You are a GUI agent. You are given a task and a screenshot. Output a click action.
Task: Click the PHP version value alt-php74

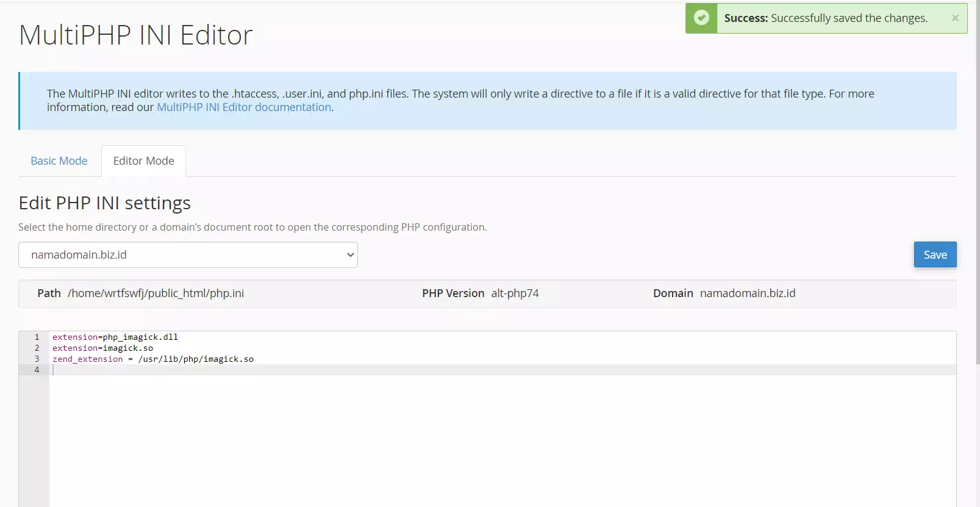515,293
